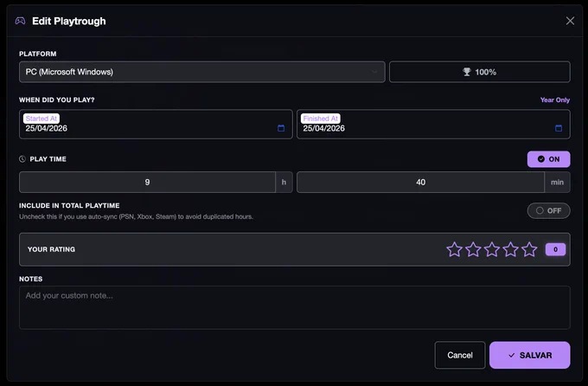Click the clock icon next to Play Time
The image size is (588, 386).
pos(22,159)
